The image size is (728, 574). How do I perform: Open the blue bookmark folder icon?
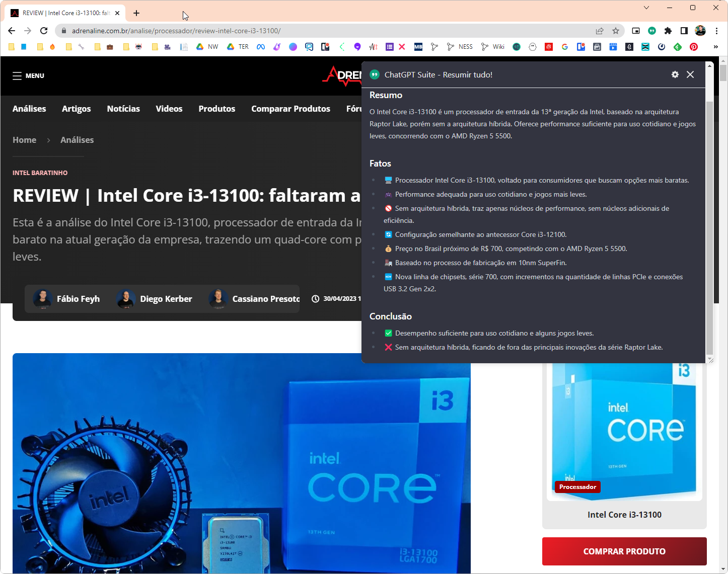click(24, 47)
